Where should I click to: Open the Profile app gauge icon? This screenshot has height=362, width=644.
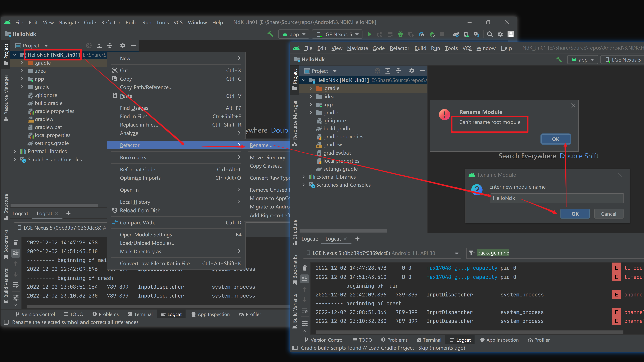pos(422,34)
